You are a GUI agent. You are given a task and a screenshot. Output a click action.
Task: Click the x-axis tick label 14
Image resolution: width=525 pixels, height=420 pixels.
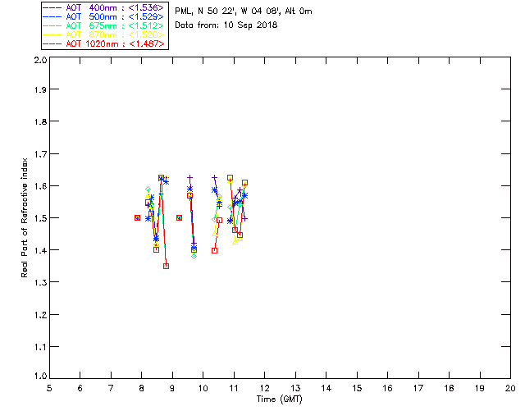pos(326,388)
